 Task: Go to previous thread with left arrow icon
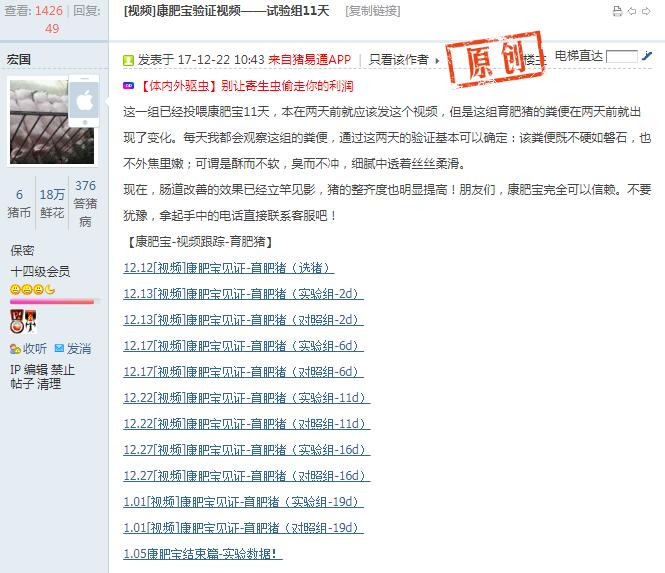point(632,11)
